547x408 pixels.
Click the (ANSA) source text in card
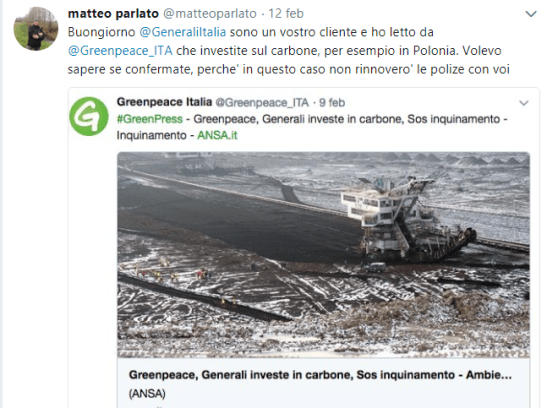(147, 394)
